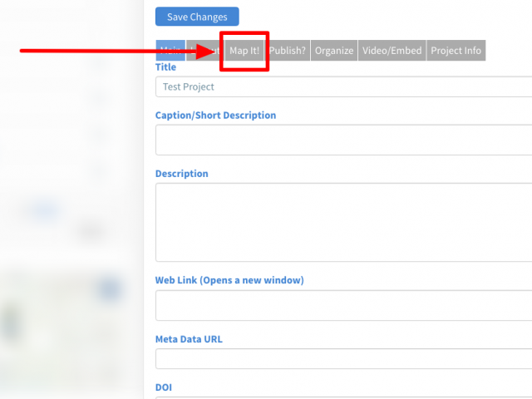Viewport: 532px width, 399px height.
Task: Click the Web Link (Opens a new window) label
Action: click(x=229, y=280)
